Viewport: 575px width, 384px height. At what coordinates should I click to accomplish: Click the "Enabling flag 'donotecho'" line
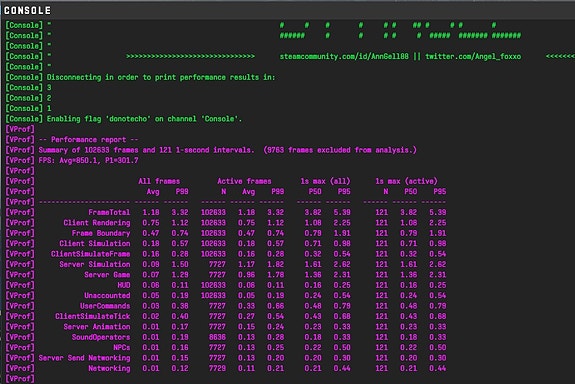click(x=124, y=119)
